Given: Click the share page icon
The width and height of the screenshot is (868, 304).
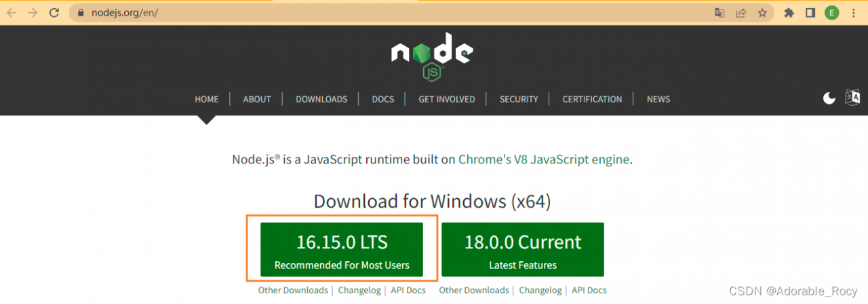Looking at the screenshot, I should coord(741,13).
